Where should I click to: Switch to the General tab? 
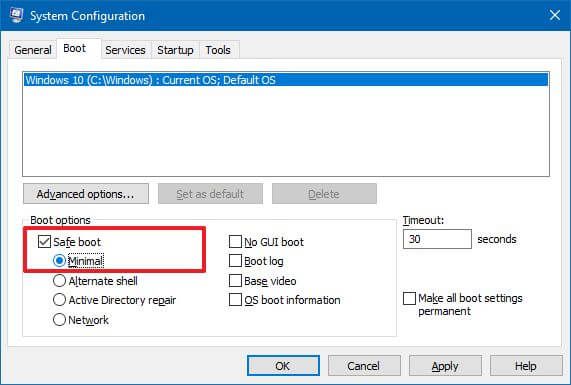[32, 50]
